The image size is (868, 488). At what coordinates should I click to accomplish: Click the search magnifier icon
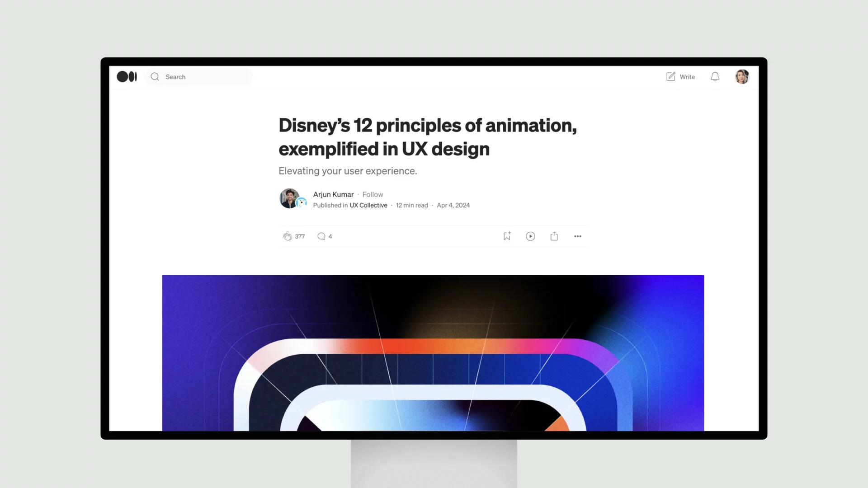point(155,76)
